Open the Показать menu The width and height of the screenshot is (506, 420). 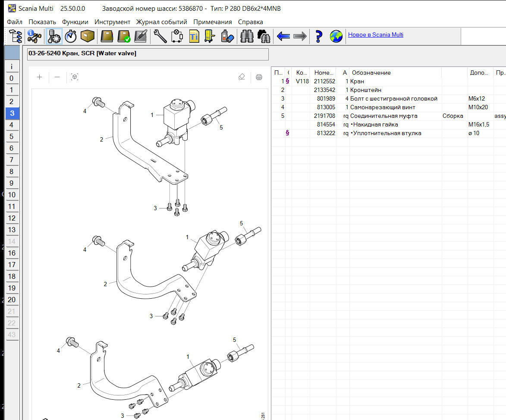[x=42, y=22]
